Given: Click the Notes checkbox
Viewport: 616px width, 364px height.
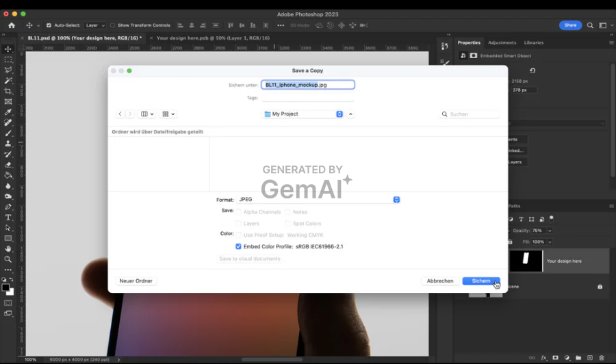Looking at the screenshot, I should (x=288, y=212).
